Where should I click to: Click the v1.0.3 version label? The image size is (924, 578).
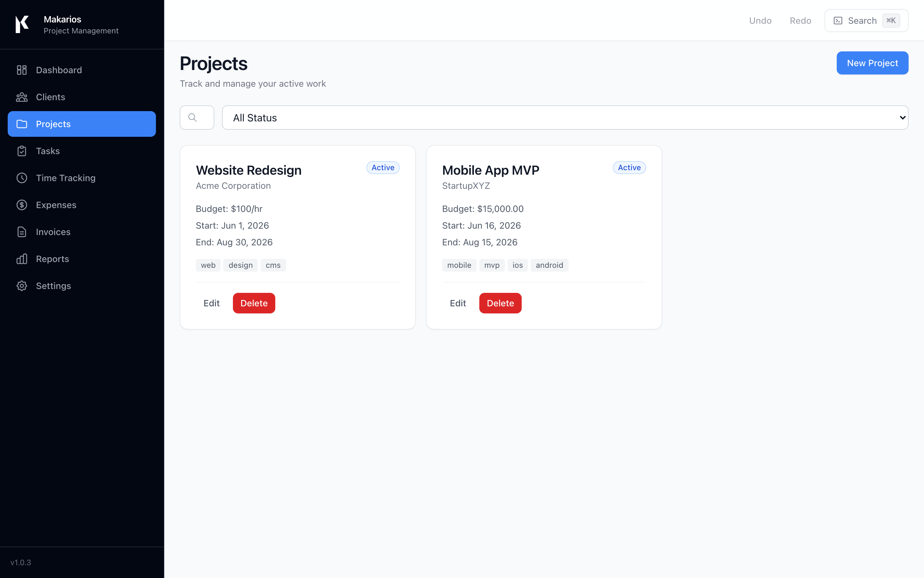21,562
